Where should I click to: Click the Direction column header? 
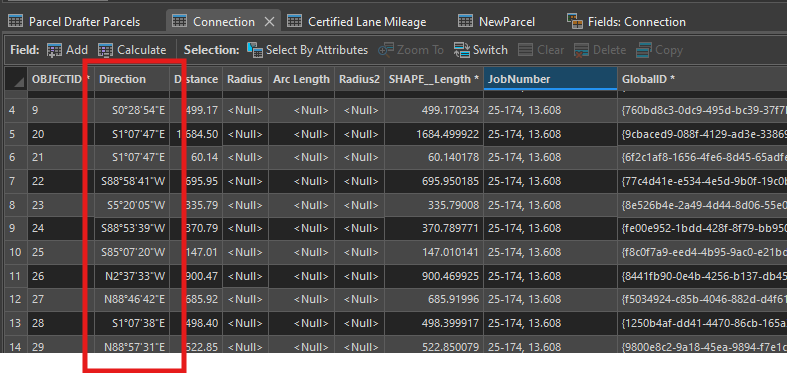click(132, 79)
